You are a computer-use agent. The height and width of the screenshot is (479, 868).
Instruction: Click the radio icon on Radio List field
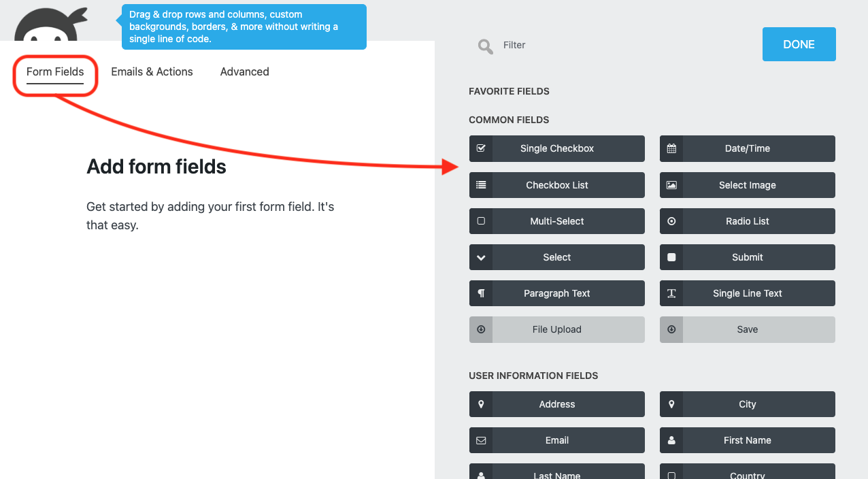pyautogui.click(x=671, y=220)
